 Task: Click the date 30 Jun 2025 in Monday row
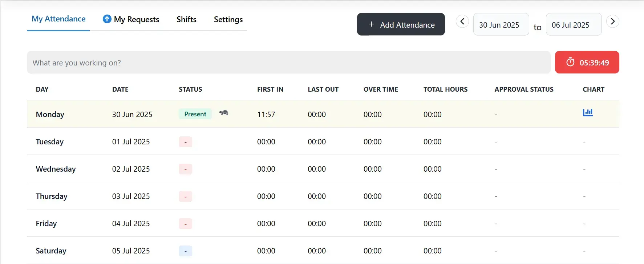click(x=132, y=115)
